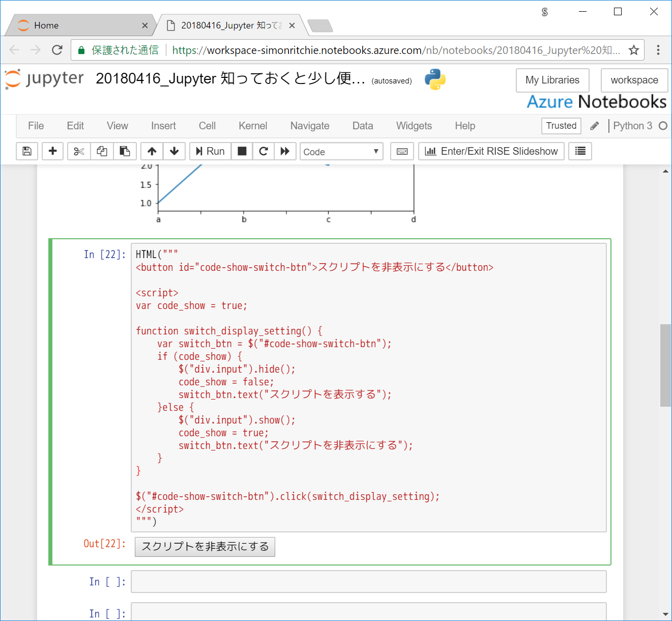The height and width of the screenshot is (621, 672).
Task: Click the Chrome profile icon in title bar
Action: [545, 12]
